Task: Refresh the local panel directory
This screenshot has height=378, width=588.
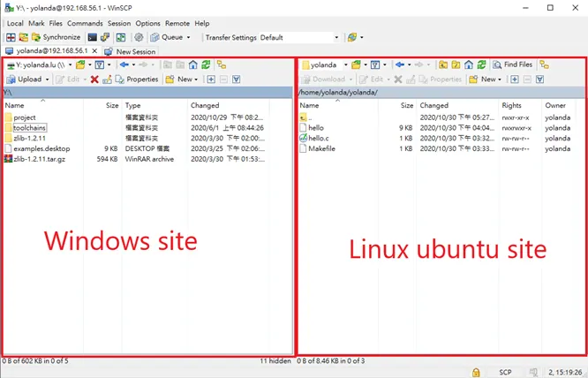Action: click(206, 64)
